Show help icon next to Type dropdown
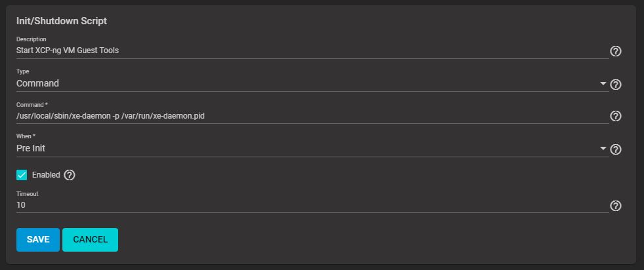This screenshot has height=270, width=644. 615,85
